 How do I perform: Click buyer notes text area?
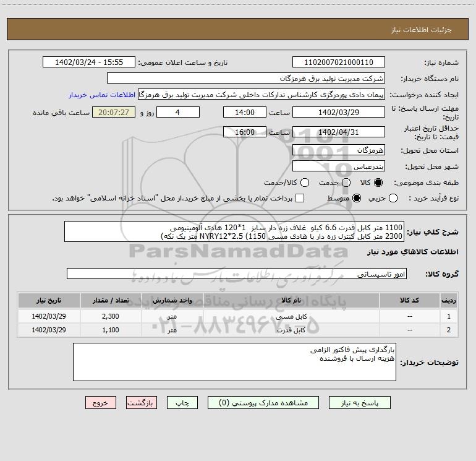click(234, 362)
